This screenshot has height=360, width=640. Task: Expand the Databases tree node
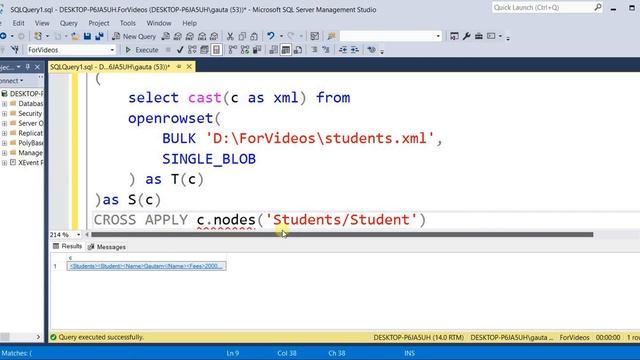(4, 104)
